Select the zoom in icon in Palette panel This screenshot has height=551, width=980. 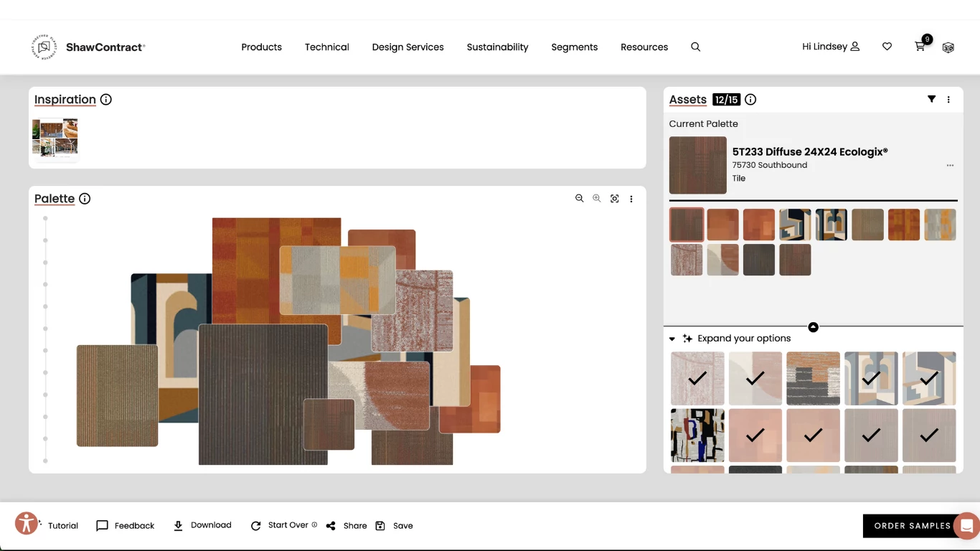point(596,198)
